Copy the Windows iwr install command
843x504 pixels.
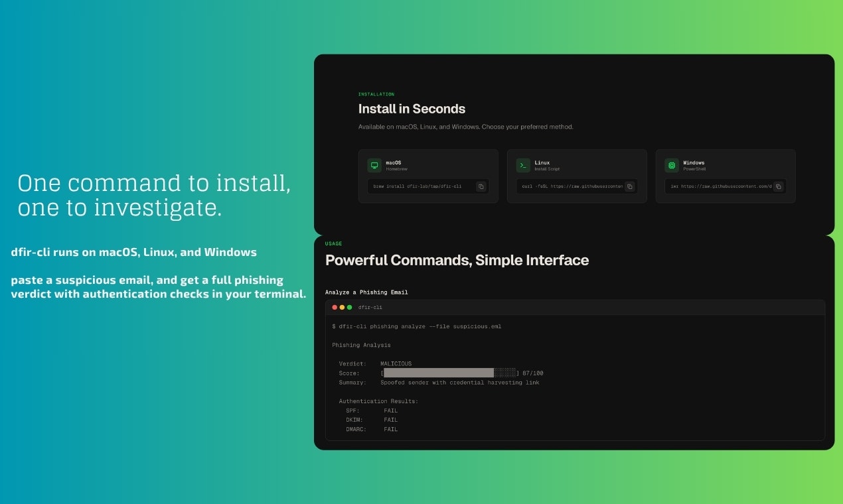click(778, 186)
